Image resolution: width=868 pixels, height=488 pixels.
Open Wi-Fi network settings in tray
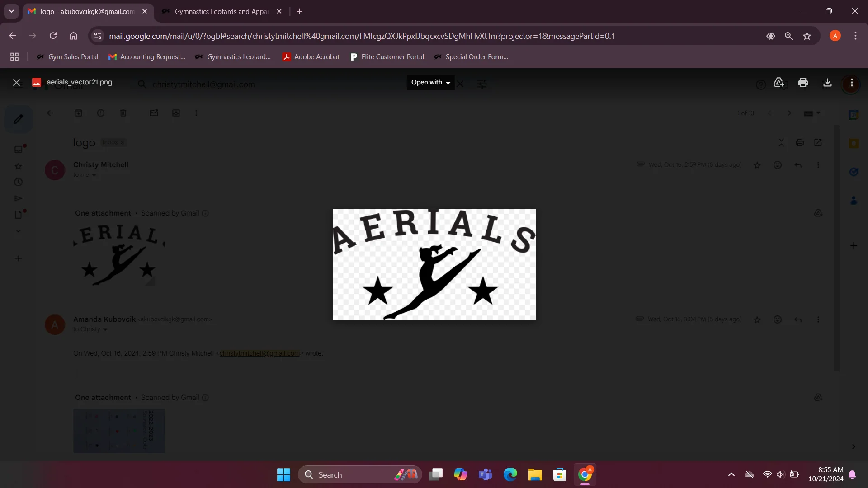767,474
